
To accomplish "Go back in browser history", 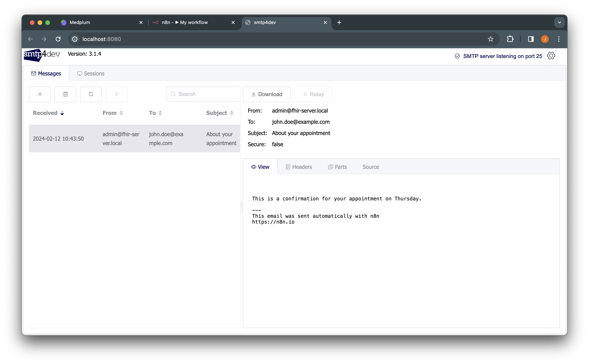I will pyautogui.click(x=30, y=39).
